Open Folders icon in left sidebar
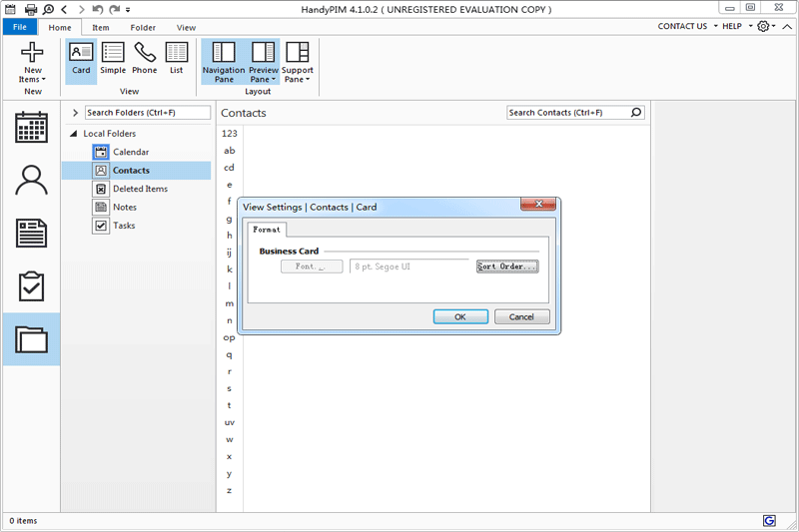Screen dimensions: 799x532 (31, 339)
